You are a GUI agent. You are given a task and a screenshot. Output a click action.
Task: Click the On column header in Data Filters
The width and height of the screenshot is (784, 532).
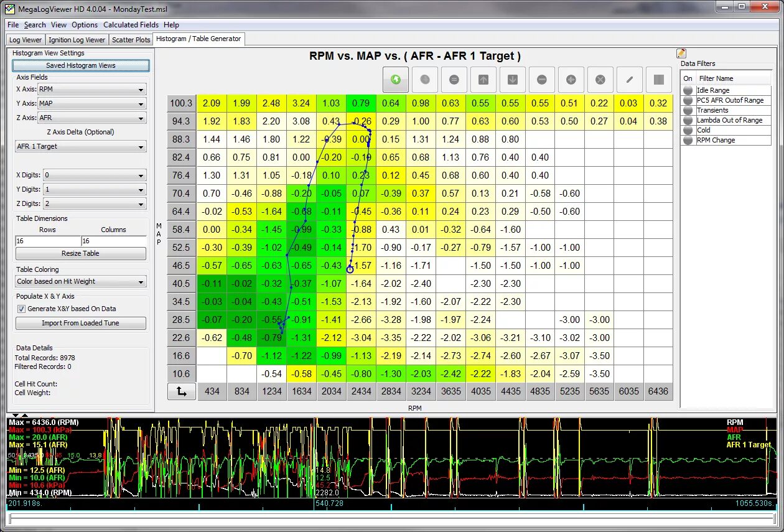(688, 78)
